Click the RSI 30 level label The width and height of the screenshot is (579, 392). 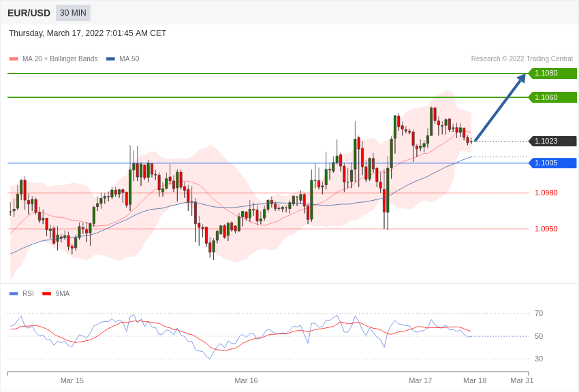click(x=539, y=359)
